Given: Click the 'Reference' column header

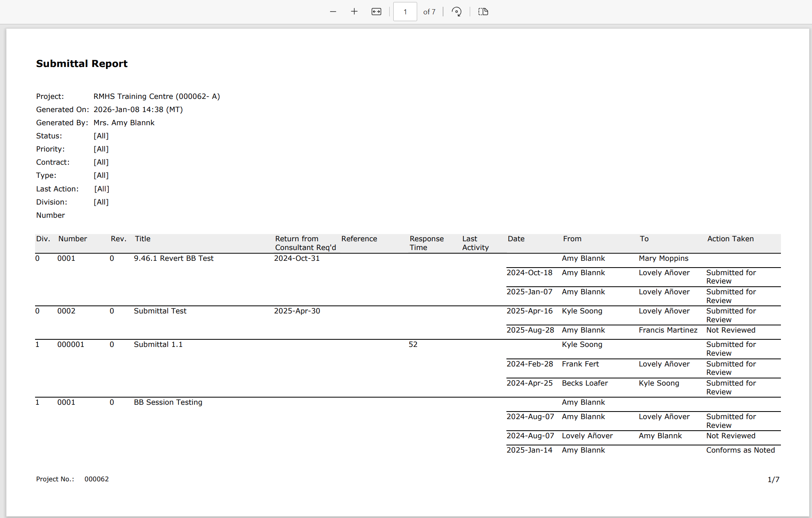Looking at the screenshot, I should pos(359,239).
